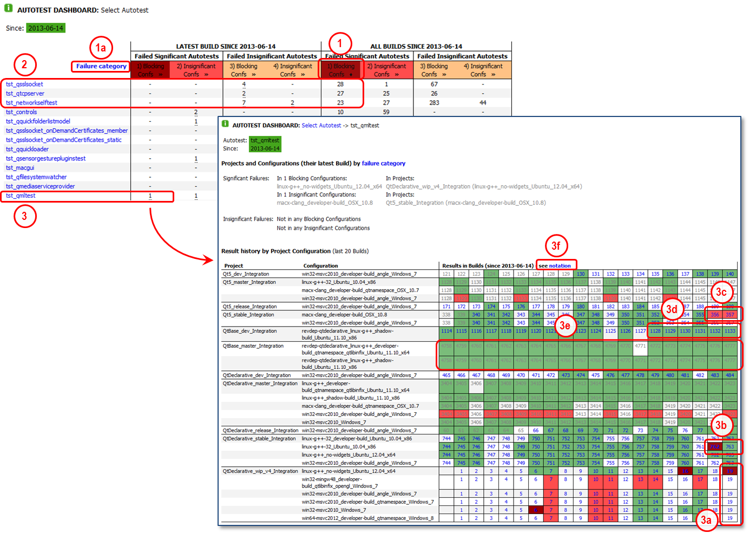Click build 121 in the Qt5_dev_Integration row
Screen dimensions: 756x533
(446, 274)
